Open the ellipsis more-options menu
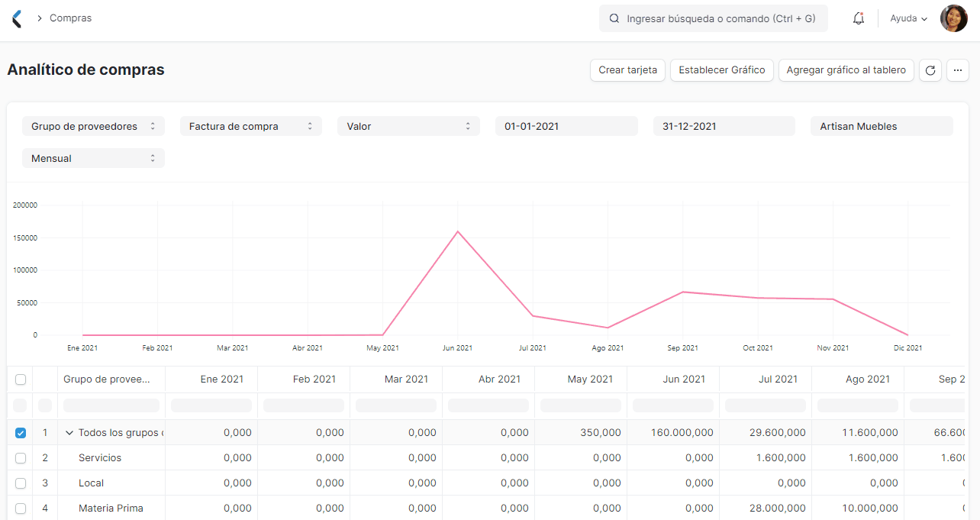This screenshot has height=520, width=980. click(958, 69)
